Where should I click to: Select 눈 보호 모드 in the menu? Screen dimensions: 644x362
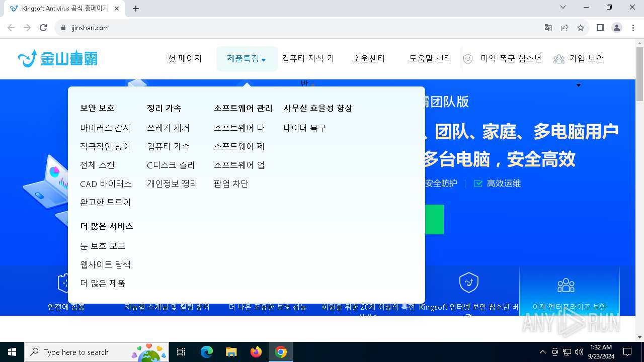tap(103, 246)
